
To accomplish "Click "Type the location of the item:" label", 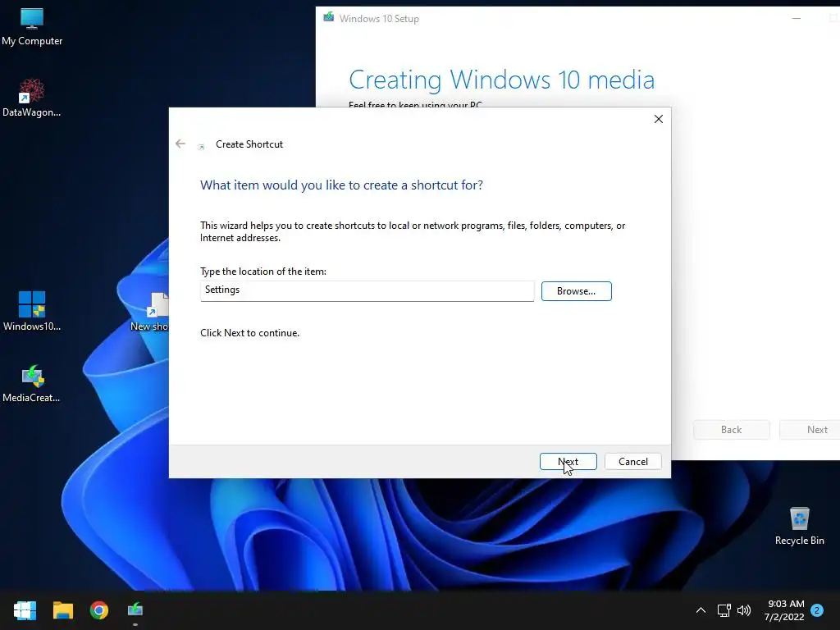I will coord(263,271).
